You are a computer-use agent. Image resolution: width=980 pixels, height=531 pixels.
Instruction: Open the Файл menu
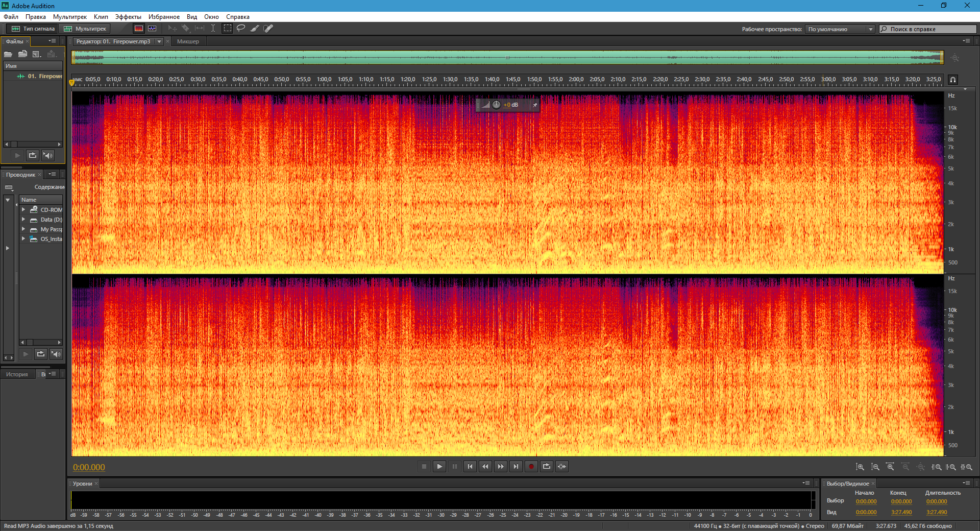(11, 17)
